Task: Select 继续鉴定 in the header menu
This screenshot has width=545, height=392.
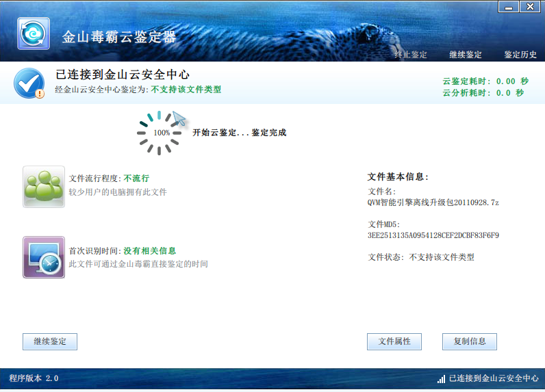Action: (466, 55)
